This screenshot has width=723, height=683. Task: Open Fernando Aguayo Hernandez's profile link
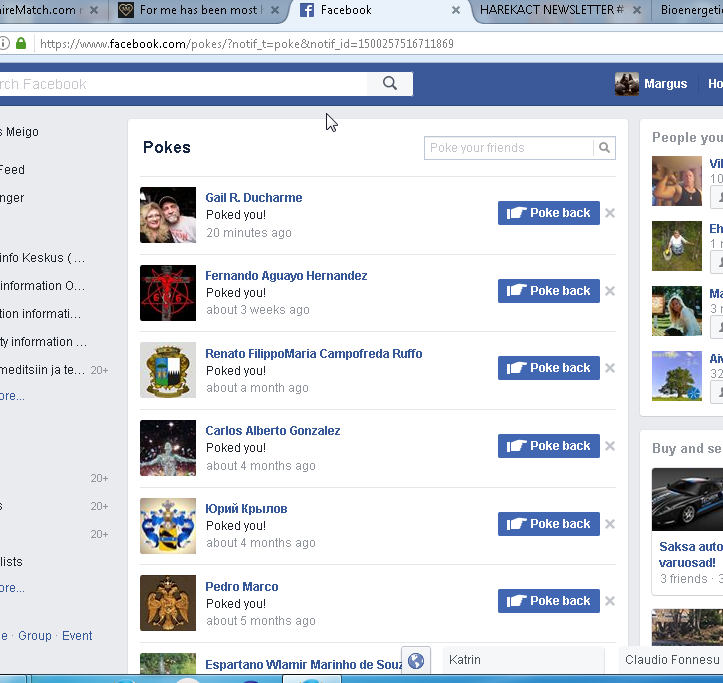(x=286, y=275)
